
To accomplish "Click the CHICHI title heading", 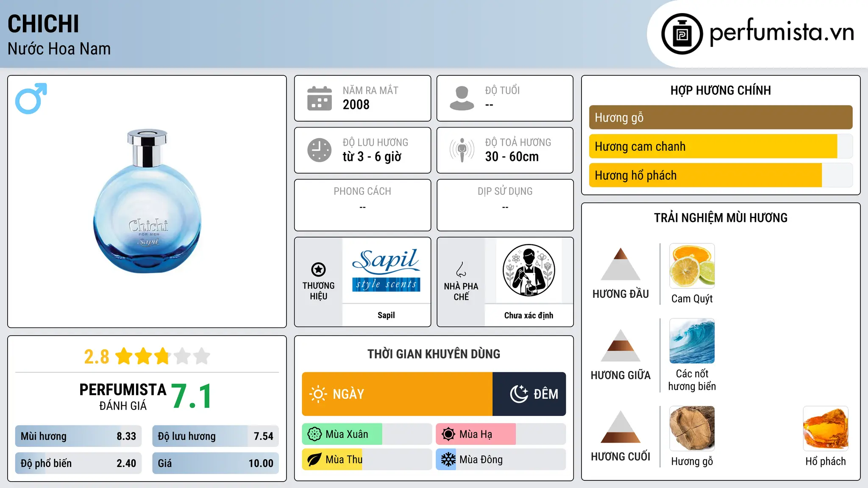I will point(43,24).
